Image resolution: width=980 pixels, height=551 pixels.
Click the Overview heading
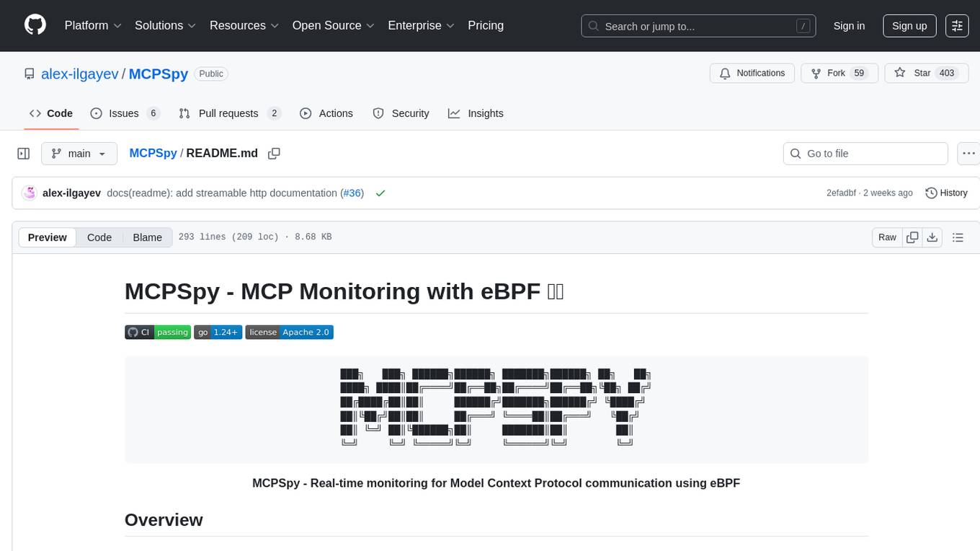[164, 520]
